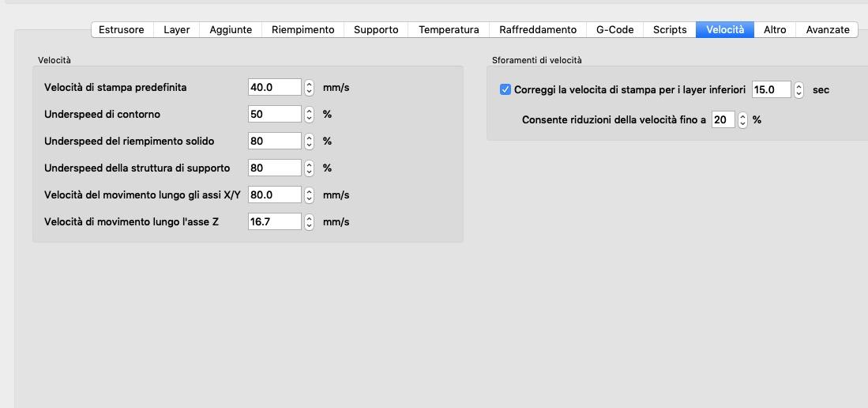Click the Underspeed del riempimento solido stepper

310,142
